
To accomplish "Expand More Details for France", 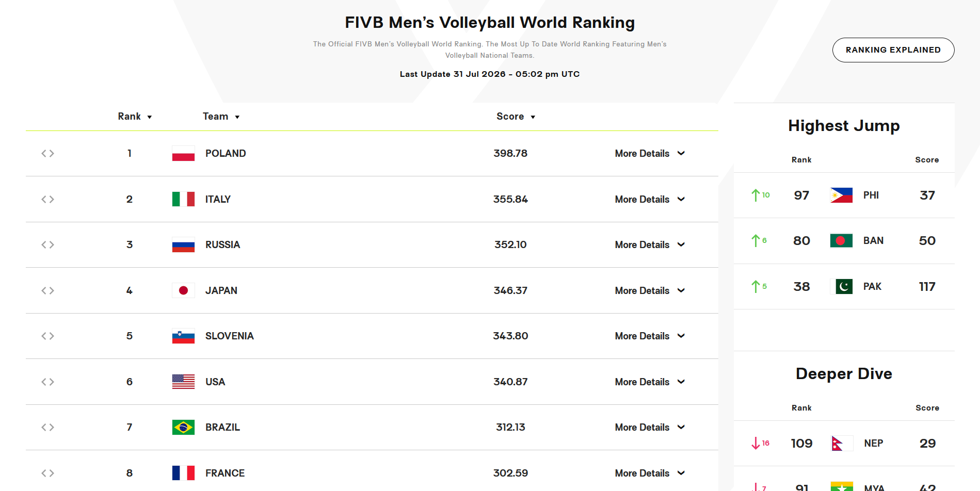I will tap(650, 473).
